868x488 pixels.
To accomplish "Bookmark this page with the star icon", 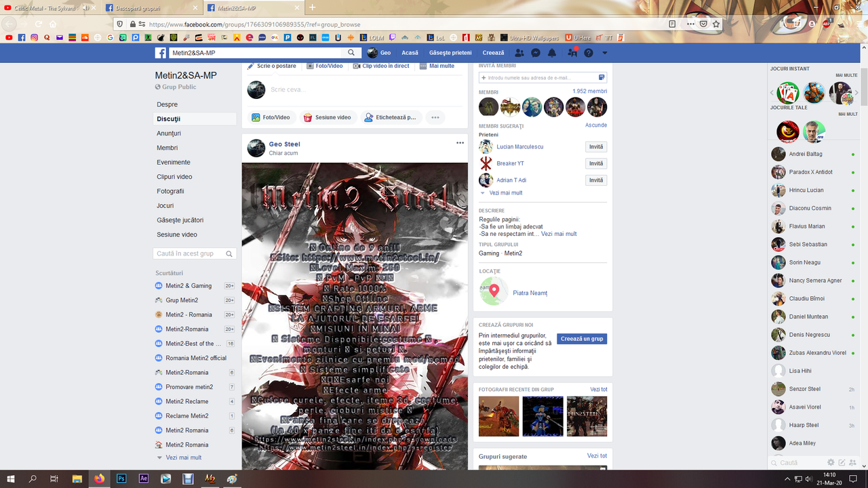I will point(716,24).
